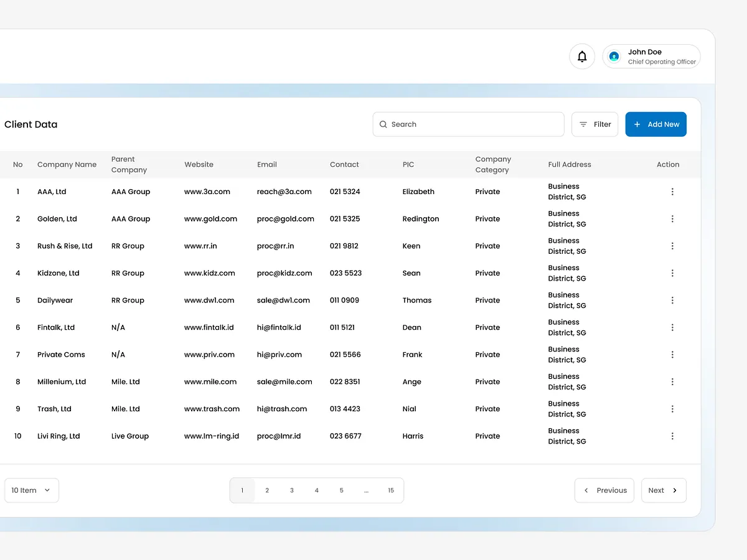The width and height of the screenshot is (747, 560).
Task: Click the PIC column header
Action: (x=408, y=165)
